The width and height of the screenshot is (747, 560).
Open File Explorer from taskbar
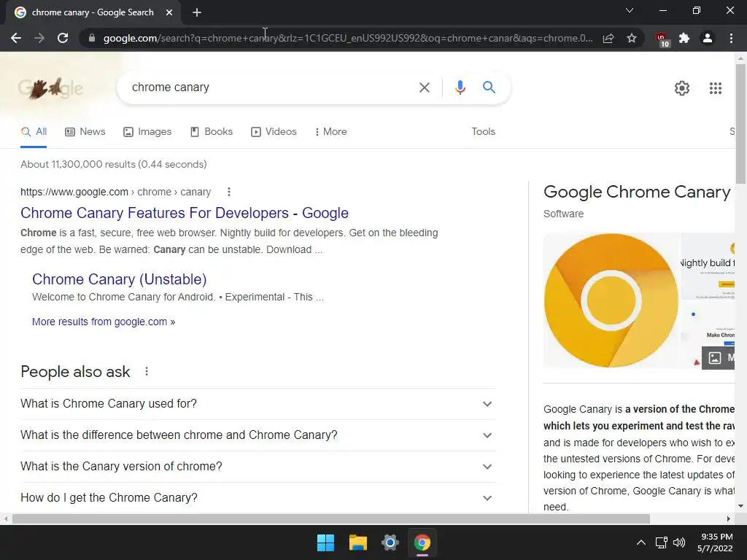pyautogui.click(x=357, y=542)
